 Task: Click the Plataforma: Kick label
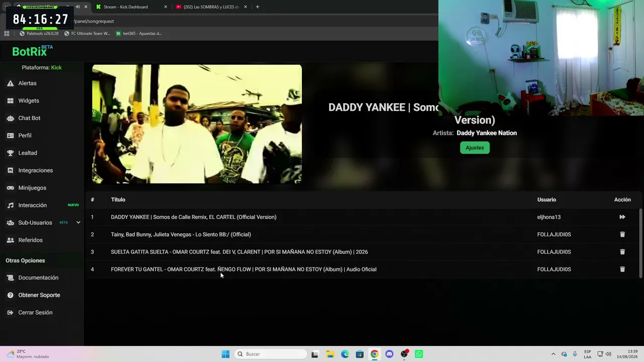42,67
